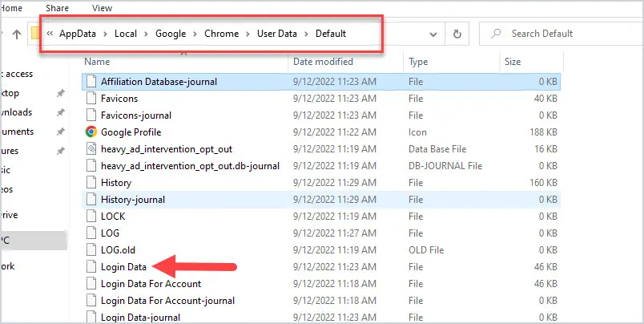Click Default in the address path
Viewport: 644px width, 324px height.
coord(331,34)
